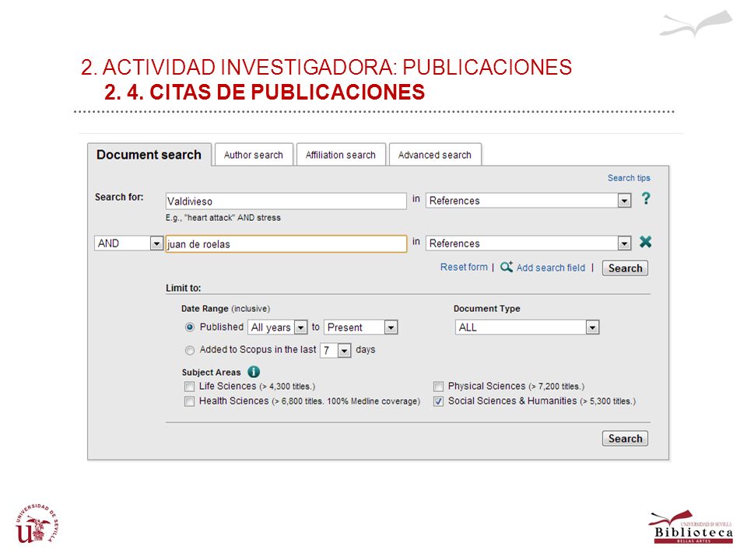Check the Health Sciences checkbox
This screenshot has height=560, width=747.
pyautogui.click(x=190, y=401)
